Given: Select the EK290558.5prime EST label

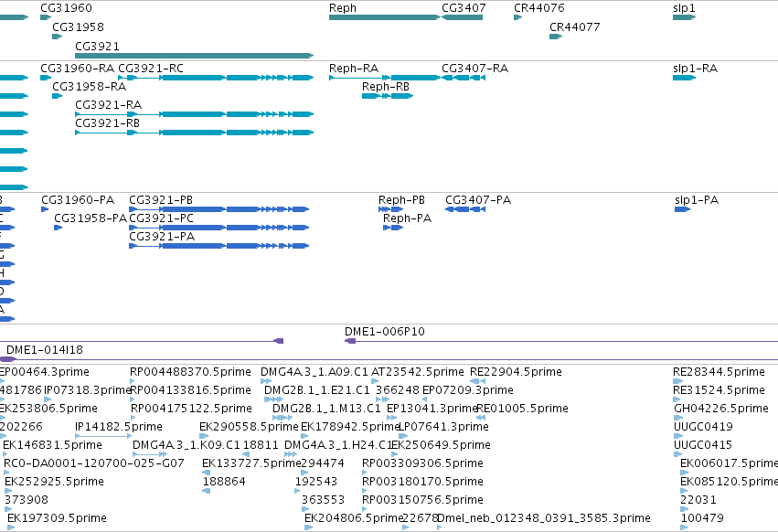Looking at the screenshot, I should point(249,427).
